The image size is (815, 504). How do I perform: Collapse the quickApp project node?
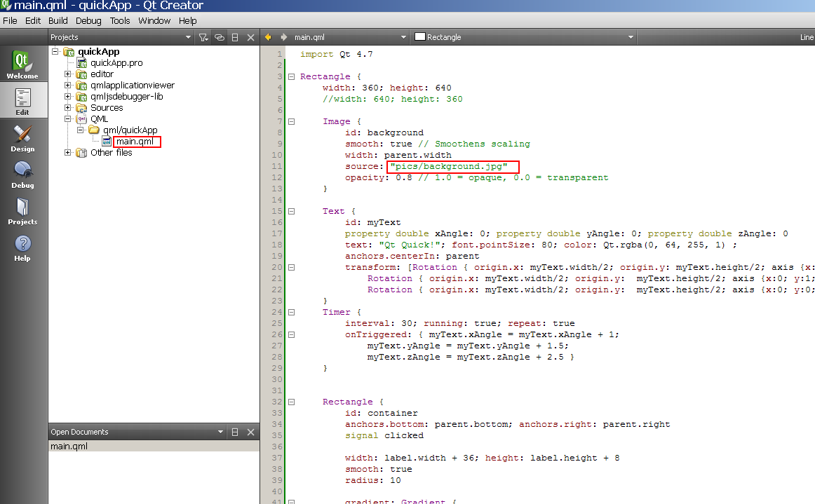click(x=55, y=51)
